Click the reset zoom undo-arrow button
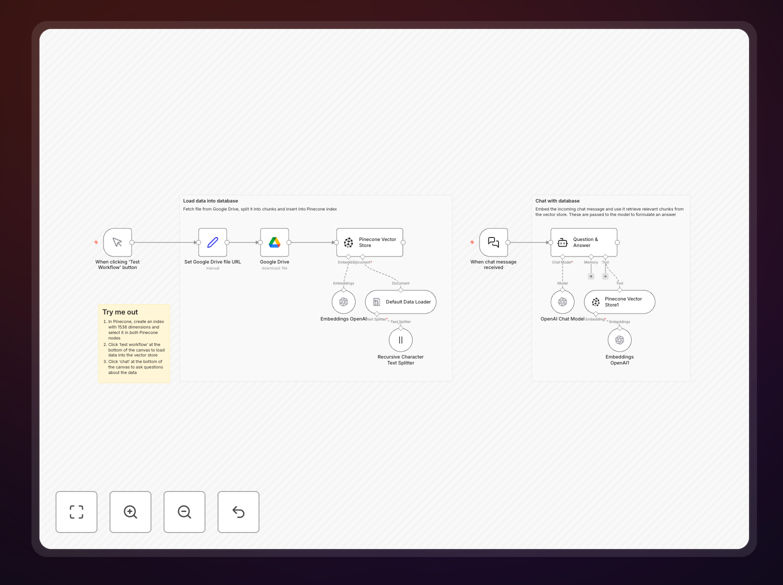The image size is (783, 585). [238, 512]
